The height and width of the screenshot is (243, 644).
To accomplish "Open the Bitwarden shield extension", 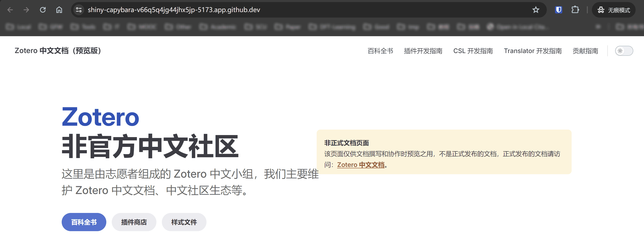I will coord(558,10).
